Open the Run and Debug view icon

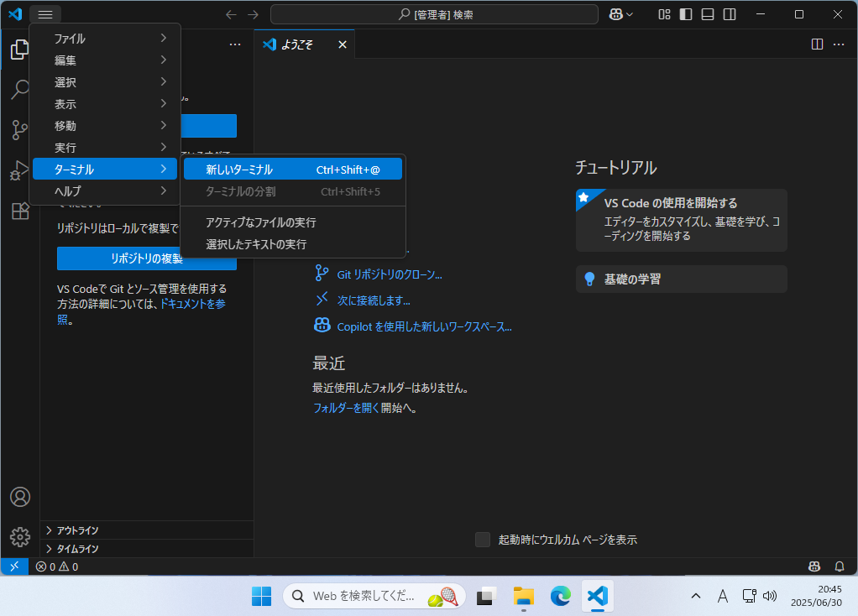pyautogui.click(x=19, y=170)
